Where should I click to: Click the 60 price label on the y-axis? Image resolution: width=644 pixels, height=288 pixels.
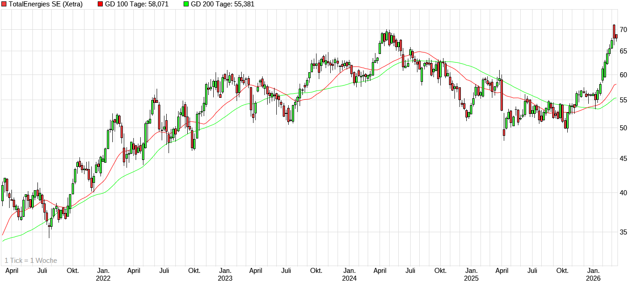pos(623,75)
